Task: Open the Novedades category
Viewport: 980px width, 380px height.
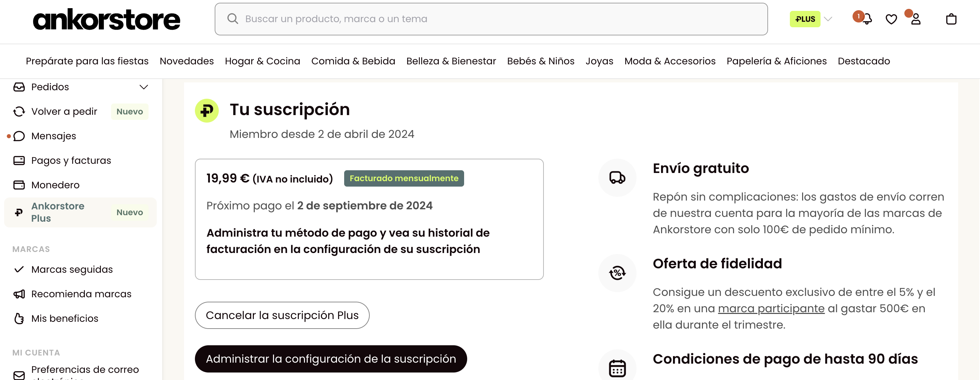Action: pos(186,61)
